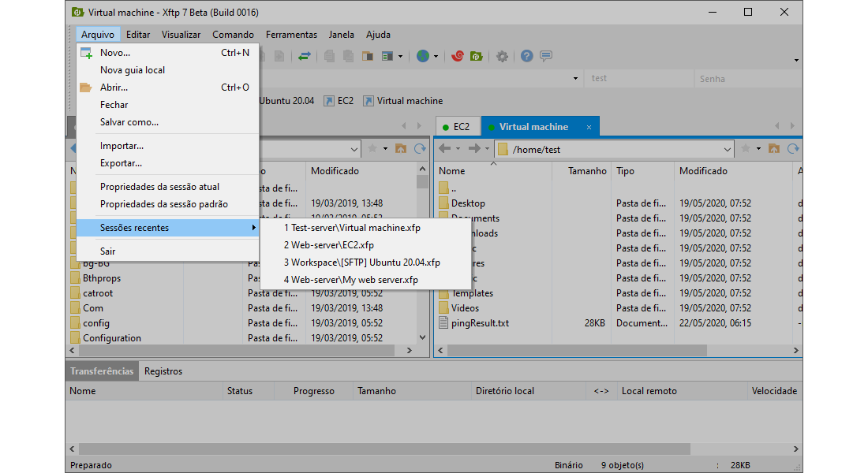Click the globe encoding icon
The image size is (868, 473).
point(423,56)
